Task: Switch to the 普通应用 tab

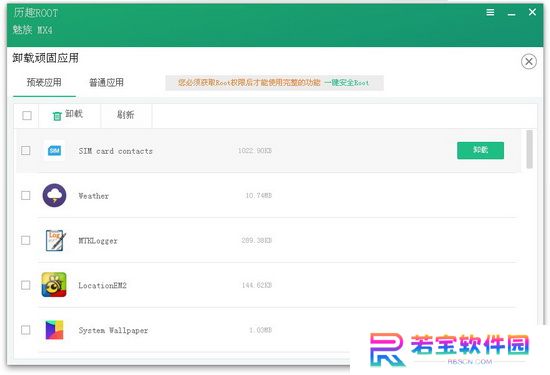Action: tap(106, 83)
